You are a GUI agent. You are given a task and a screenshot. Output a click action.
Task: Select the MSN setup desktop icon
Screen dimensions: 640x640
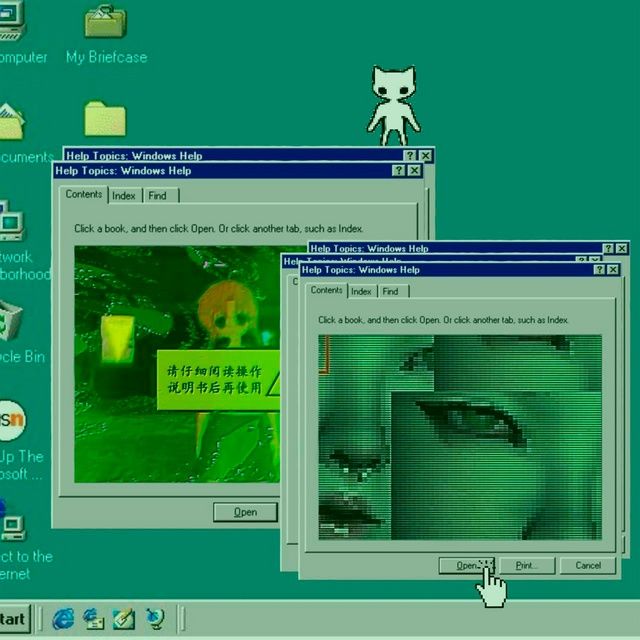[10, 417]
